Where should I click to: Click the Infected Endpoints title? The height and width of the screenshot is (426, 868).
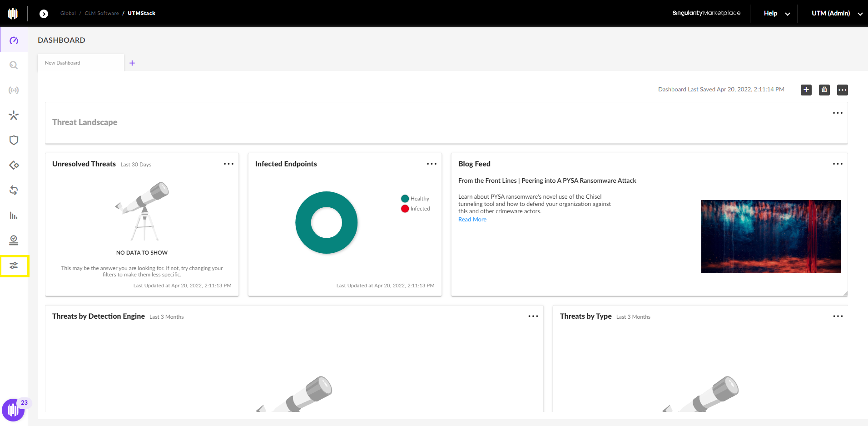(286, 164)
